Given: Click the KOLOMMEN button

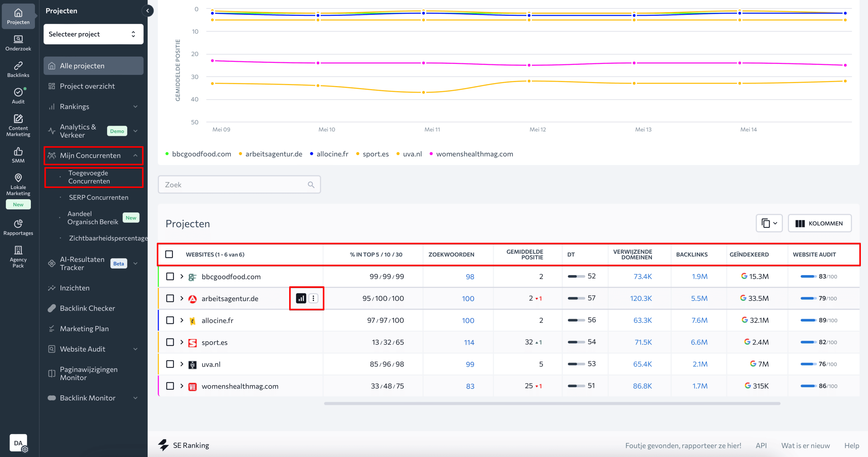Looking at the screenshot, I should click(x=819, y=223).
